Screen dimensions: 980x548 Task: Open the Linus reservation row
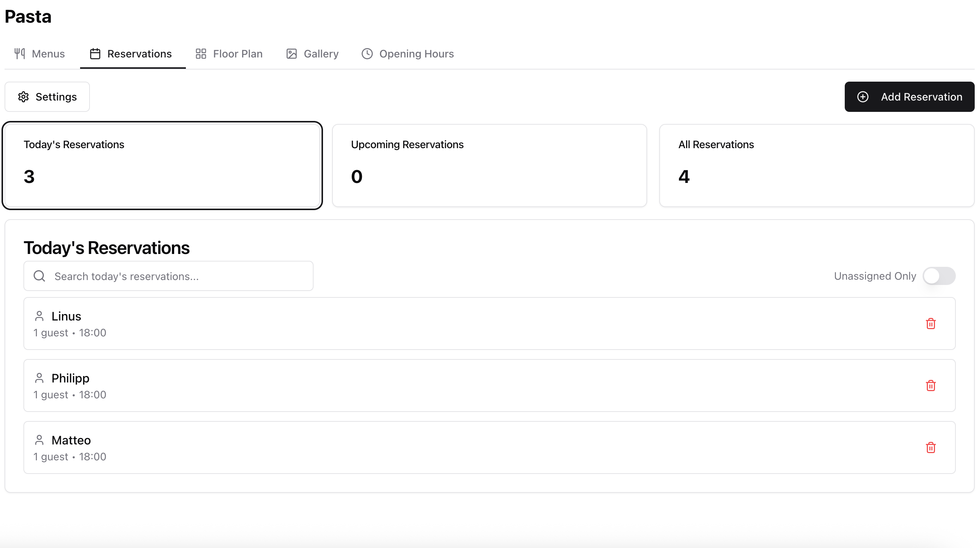pyautogui.click(x=489, y=324)
